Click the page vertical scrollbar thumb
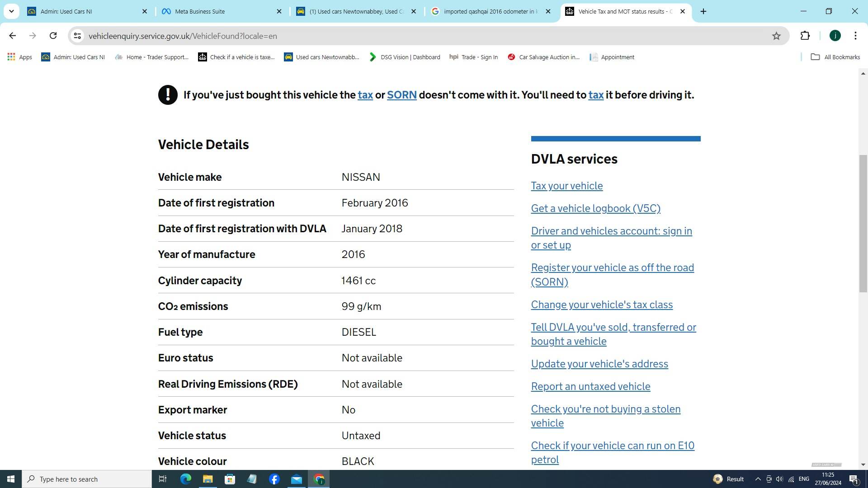The image size is (868, 488). pos(863,223)
